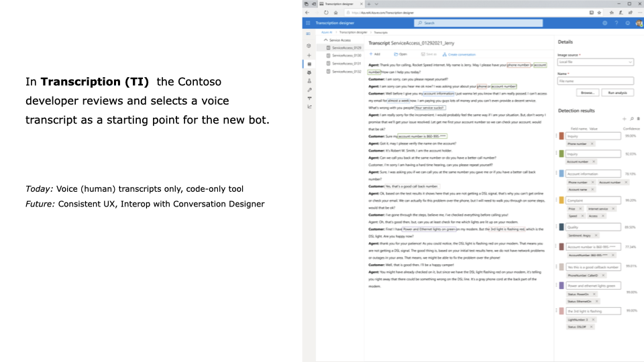
Task: Click the plus icon in left sidebar
Action: (x=309, y=56)
